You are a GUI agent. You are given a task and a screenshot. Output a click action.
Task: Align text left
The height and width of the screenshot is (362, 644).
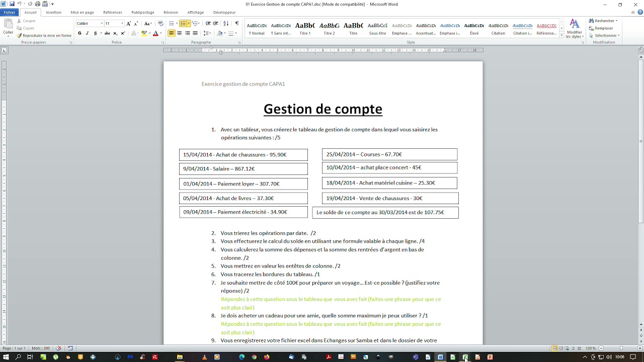(x=172, y=33)
